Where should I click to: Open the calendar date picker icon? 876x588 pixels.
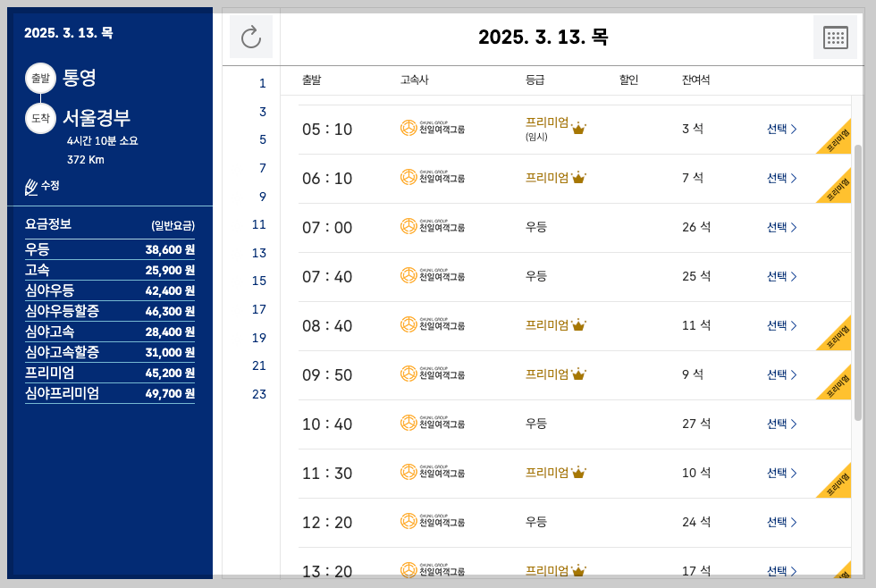[x=835, y=38]
